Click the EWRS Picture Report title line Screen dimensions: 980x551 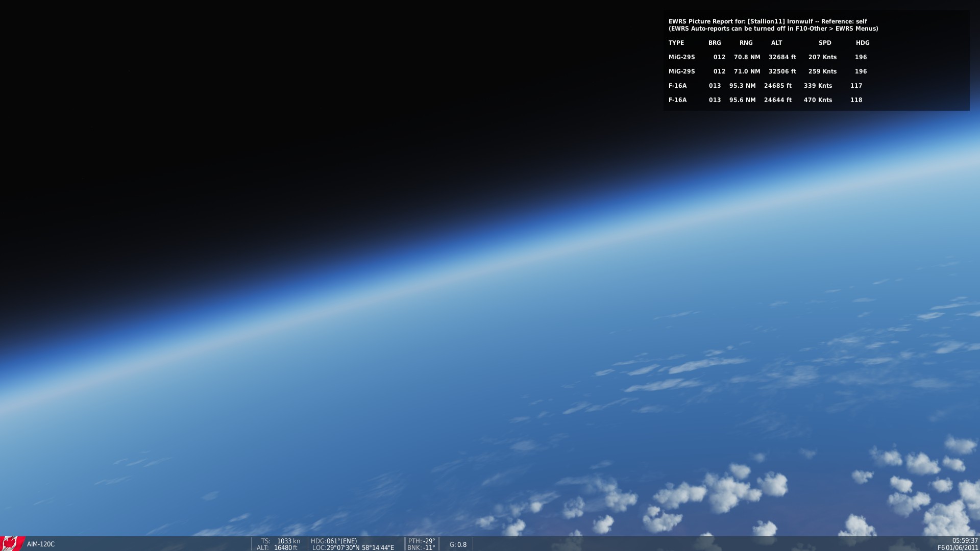768,21
